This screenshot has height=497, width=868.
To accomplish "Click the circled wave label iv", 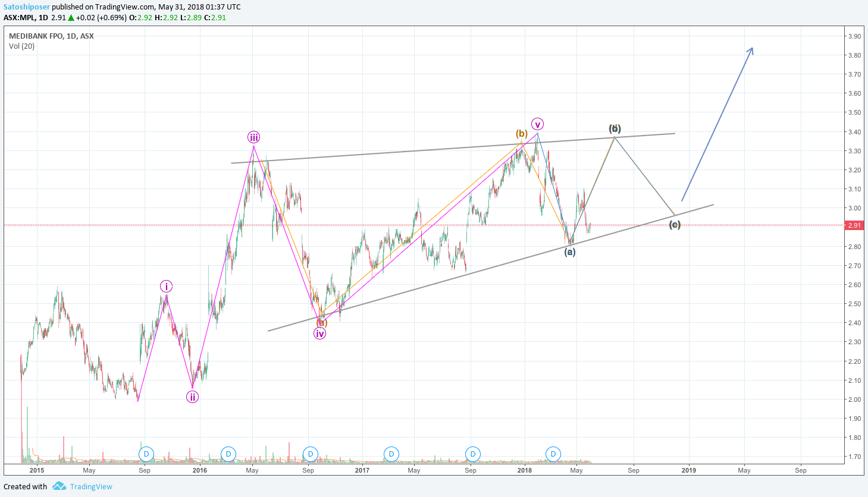I will [320, 334].
